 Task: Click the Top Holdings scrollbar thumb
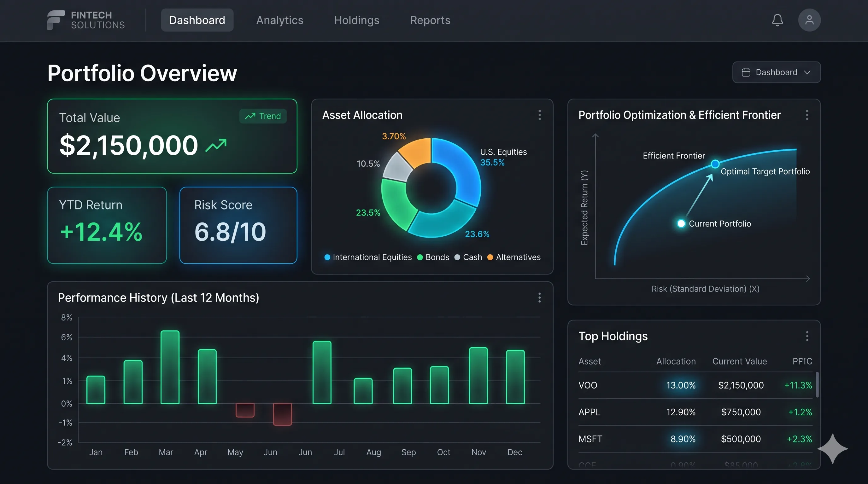(817, 384)
